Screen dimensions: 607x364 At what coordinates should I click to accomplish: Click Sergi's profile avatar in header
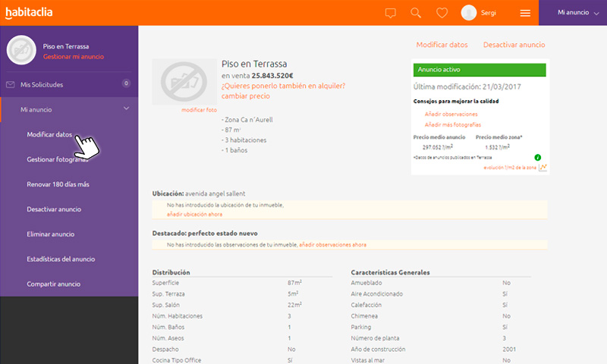pos(469,13)
